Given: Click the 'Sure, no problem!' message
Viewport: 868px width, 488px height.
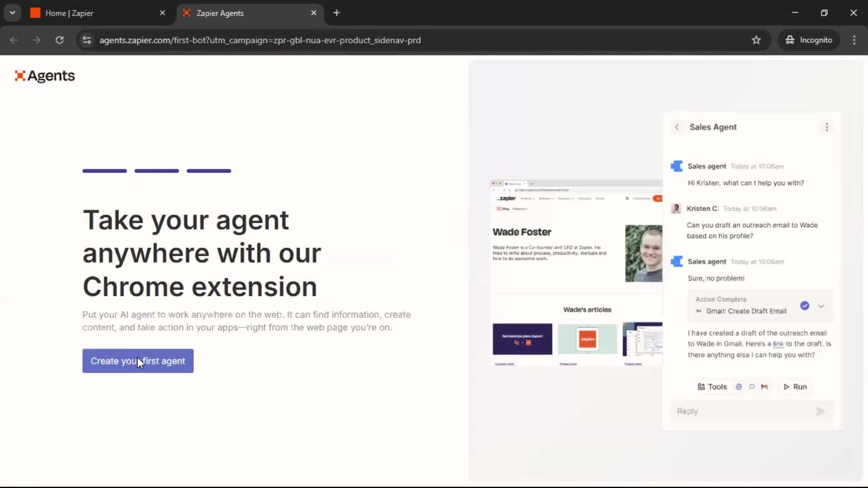Looking at the screenshot, I should click(716, 278).
